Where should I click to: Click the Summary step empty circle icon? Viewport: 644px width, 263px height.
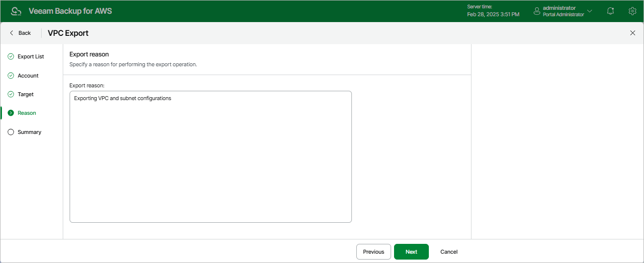11,132
